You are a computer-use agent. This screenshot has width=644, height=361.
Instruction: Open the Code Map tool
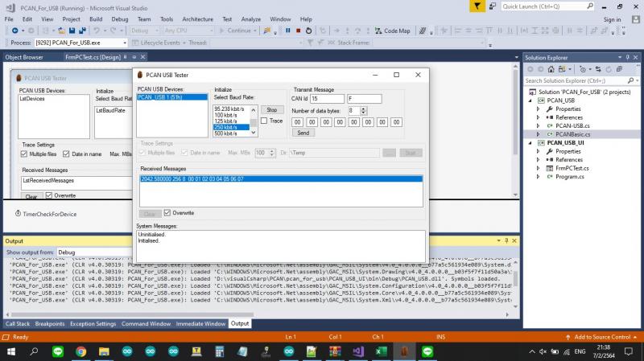(393, 31)
